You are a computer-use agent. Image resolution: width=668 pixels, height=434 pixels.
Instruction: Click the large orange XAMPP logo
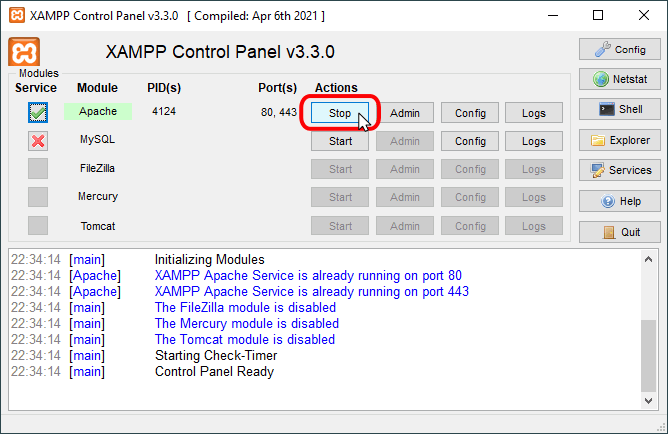click(x=24, y=52)
